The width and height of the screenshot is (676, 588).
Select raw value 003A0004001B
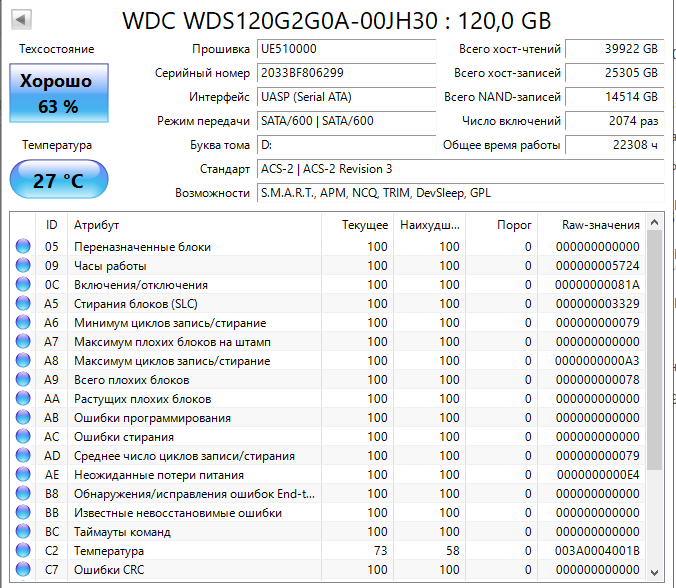598,550
